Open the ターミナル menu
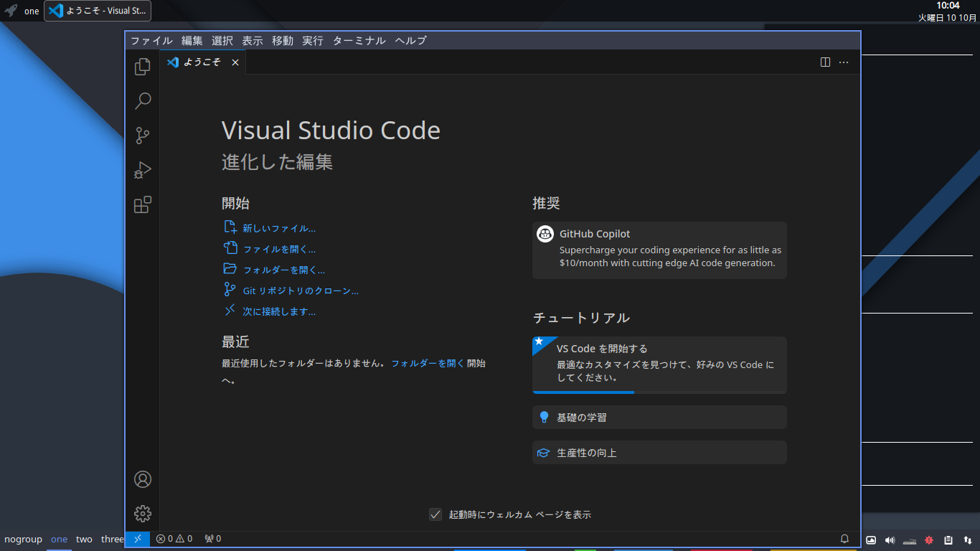 tap(359, 41)
